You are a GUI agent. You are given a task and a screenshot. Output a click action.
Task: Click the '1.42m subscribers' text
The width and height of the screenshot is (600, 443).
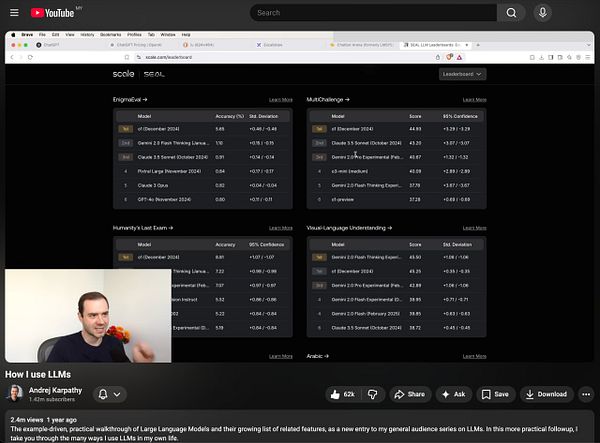pos(52,399)
